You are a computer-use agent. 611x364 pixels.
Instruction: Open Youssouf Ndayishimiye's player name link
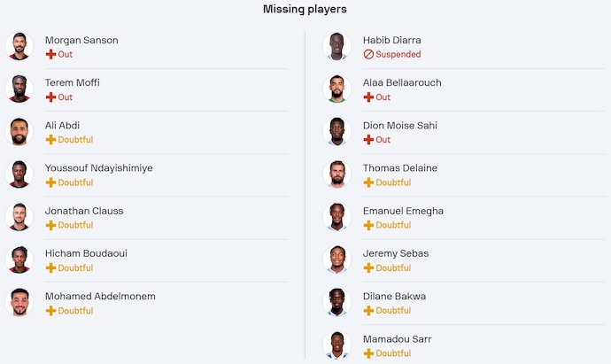98,168
